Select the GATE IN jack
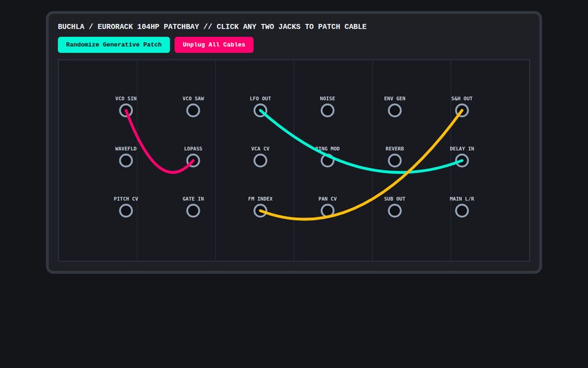This screenshot has width=588, height=368. (193, 210)
